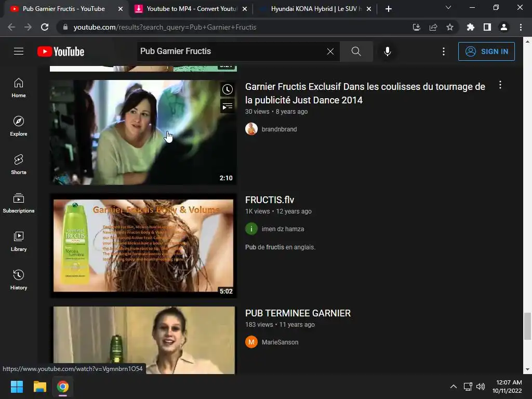Reload the YouTube page
Image resolution: width=532 pixels, height=399 pixels.
(x=45, y=27)
